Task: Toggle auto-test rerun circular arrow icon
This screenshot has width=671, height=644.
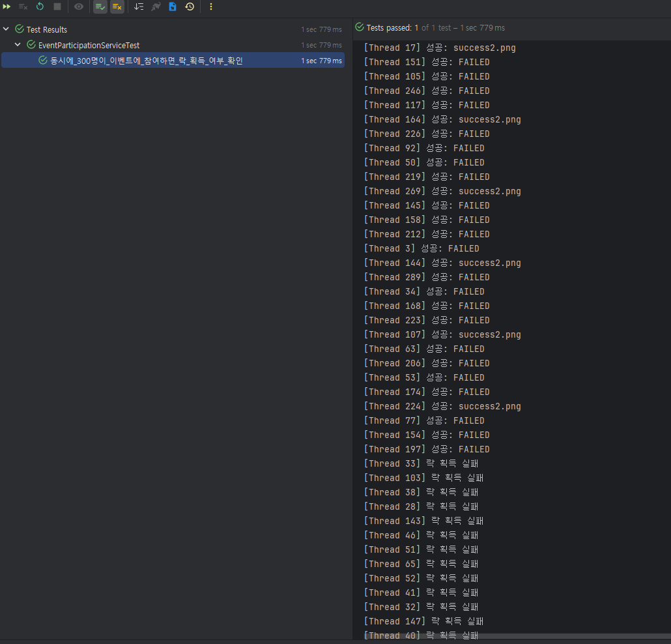Action: (40, 7)
